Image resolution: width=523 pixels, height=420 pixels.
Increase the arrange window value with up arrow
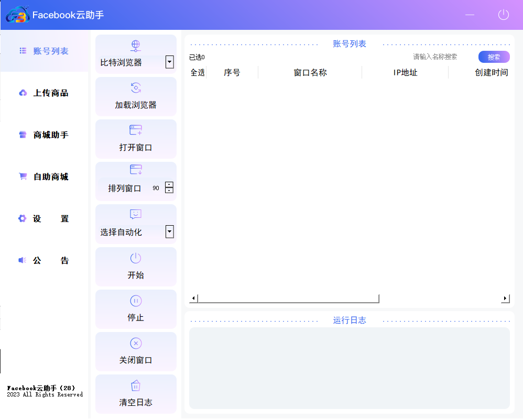pyautogui.click(x=169, y=185)
